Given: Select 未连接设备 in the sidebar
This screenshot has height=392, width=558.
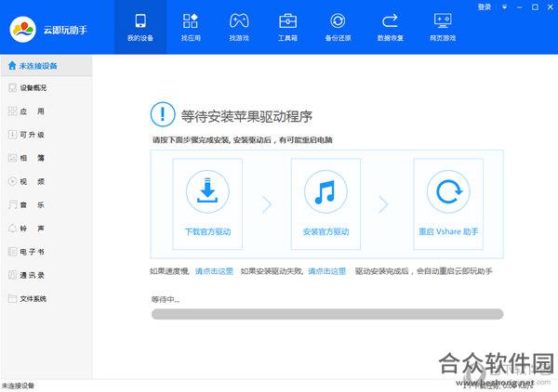Looking at the screenshot, I should click(46, 66).
